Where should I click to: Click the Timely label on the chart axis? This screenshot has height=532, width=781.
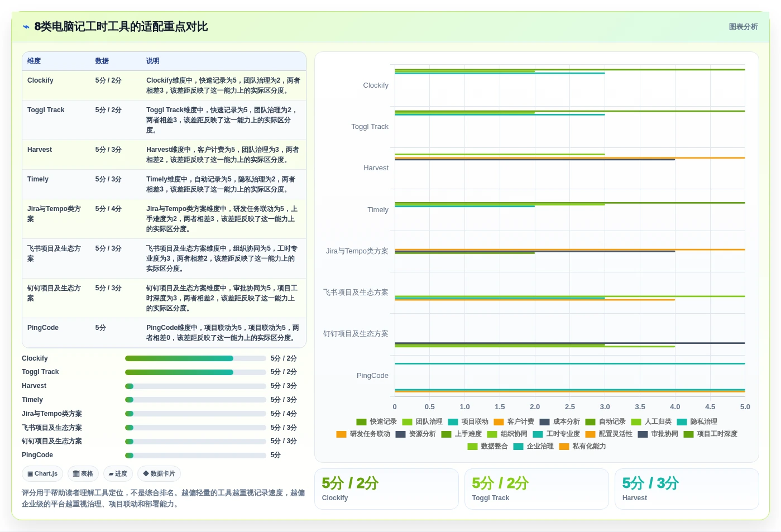click(x=378, y=210)
